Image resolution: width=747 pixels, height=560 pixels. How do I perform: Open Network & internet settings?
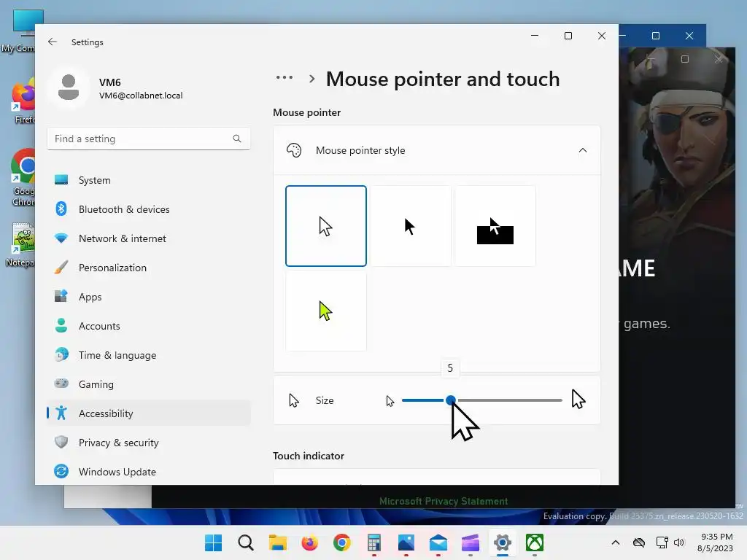(x=149, y=238)
